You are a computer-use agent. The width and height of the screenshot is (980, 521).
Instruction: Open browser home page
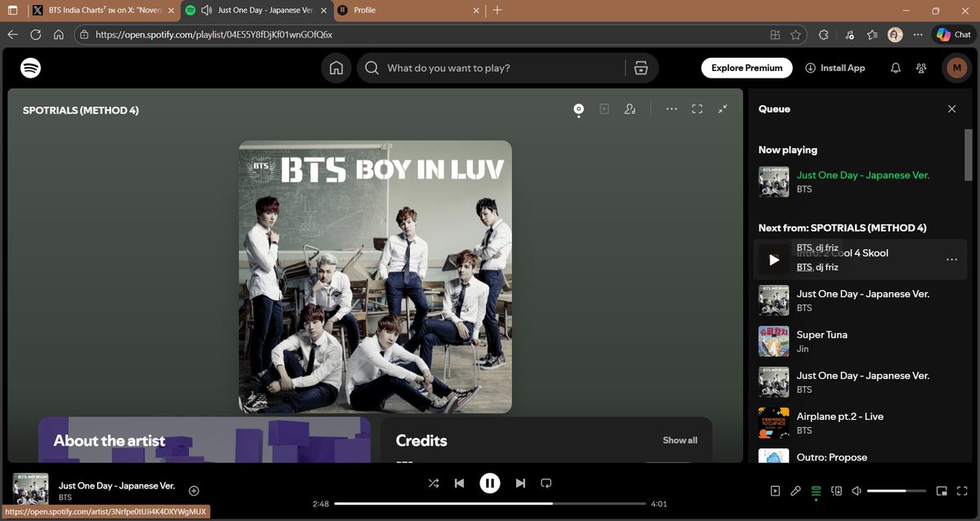point(59,35)
